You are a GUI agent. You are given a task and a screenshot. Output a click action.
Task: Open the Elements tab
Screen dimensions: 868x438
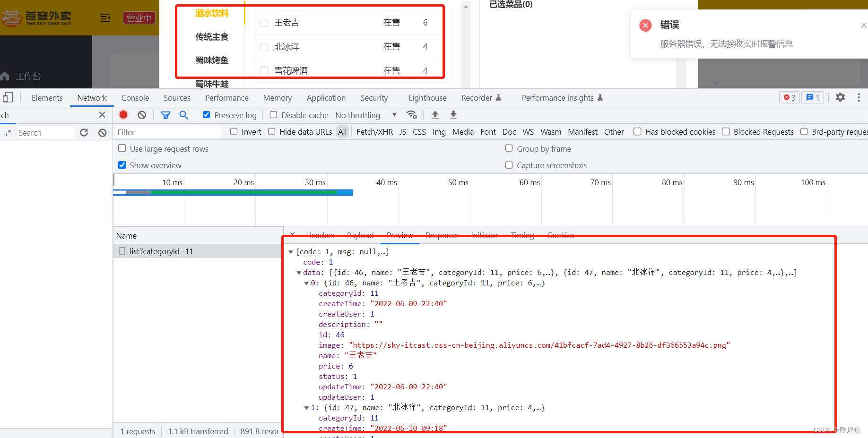pos(47,98)
